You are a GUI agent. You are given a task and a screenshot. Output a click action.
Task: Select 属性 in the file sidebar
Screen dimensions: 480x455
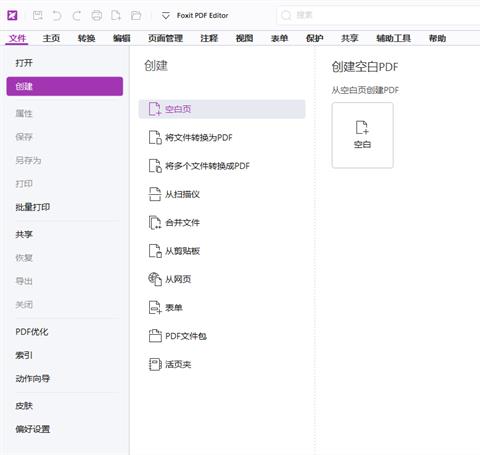coord(24,113)
